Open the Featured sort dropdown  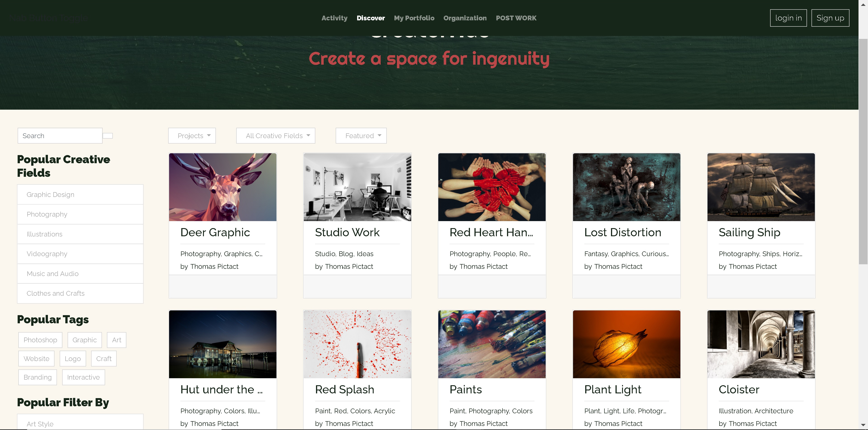(x=361, y=135)
